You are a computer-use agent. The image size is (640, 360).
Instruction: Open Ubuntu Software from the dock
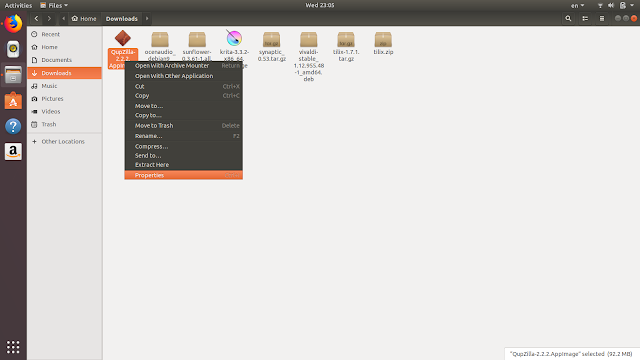[13, 101]
